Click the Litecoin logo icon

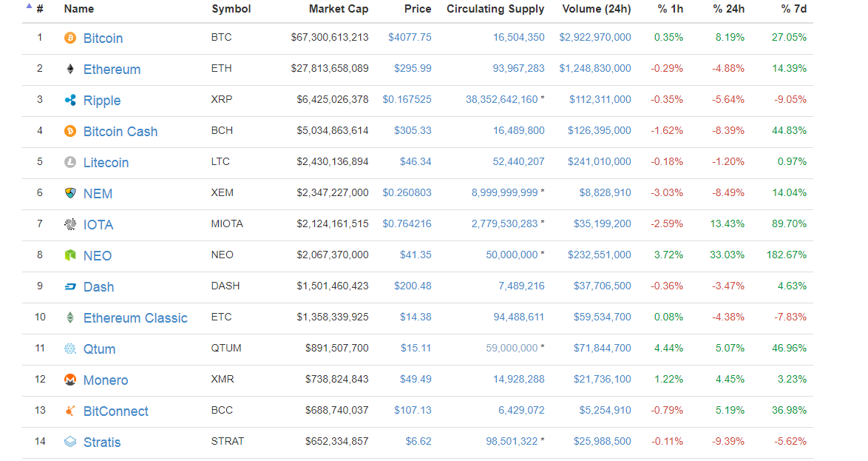point(70,162)
